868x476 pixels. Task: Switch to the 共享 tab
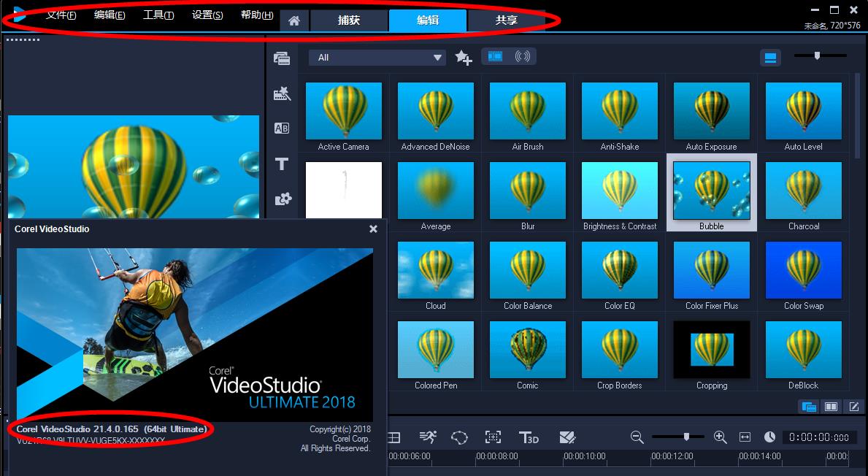(506, 20)
